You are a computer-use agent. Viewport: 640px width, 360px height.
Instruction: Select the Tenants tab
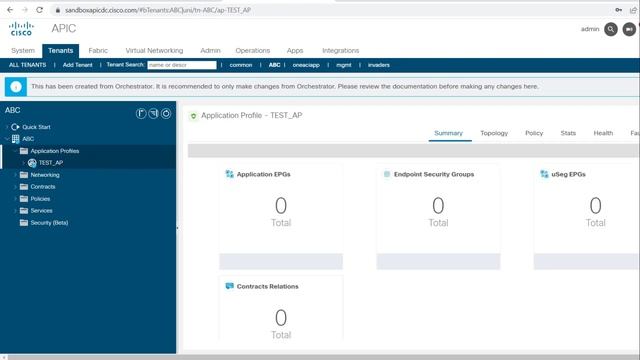coord(60,51)
